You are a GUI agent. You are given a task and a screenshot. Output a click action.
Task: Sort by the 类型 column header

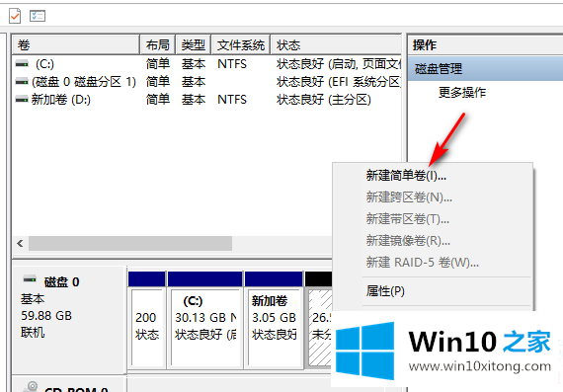pyautogui.click(x=194, y=44)
